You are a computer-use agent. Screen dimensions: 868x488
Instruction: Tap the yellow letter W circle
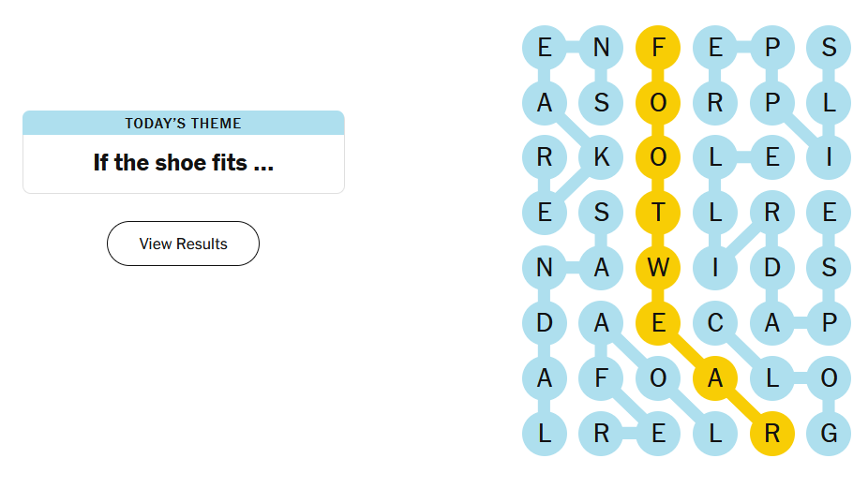pyautogui.click(x=658, y=268)
